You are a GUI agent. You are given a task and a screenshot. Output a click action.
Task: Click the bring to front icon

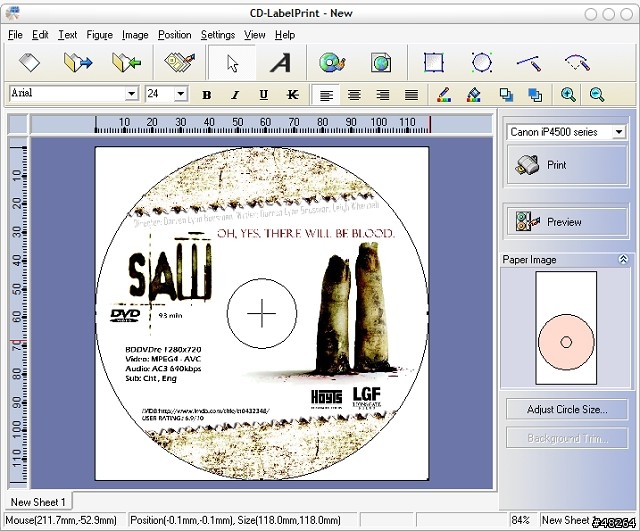click(507, 95)
